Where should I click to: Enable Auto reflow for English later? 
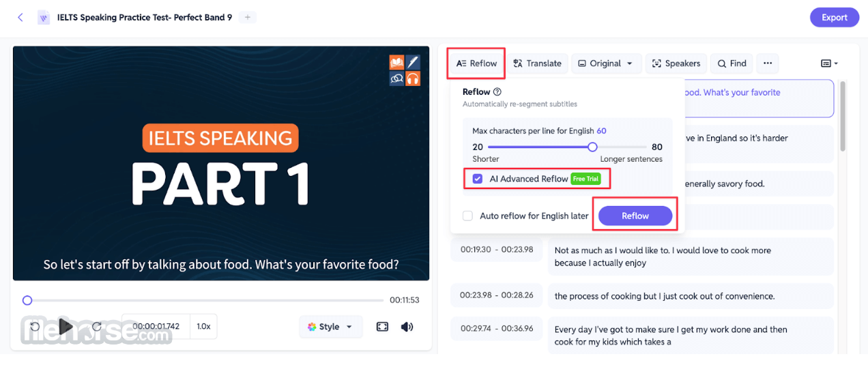click(x=467, y=216)
